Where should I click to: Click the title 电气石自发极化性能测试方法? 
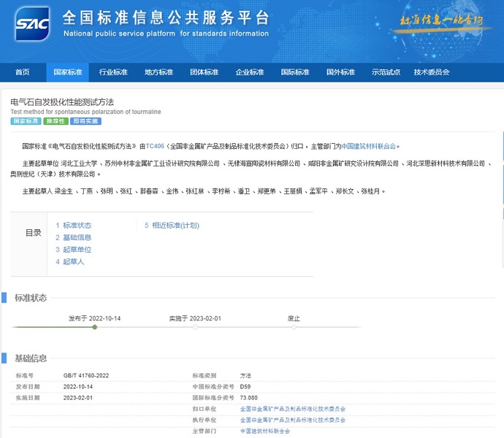point(62,102)
